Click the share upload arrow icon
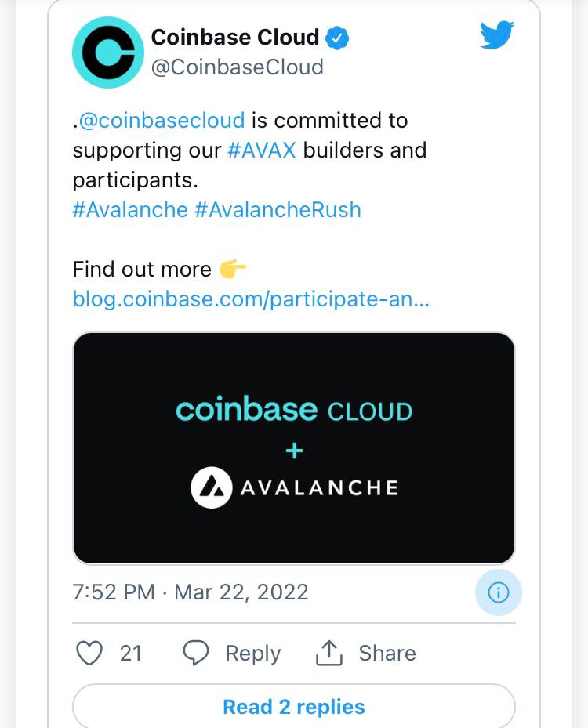Screen dimensions: 588x728 (329, 653)
